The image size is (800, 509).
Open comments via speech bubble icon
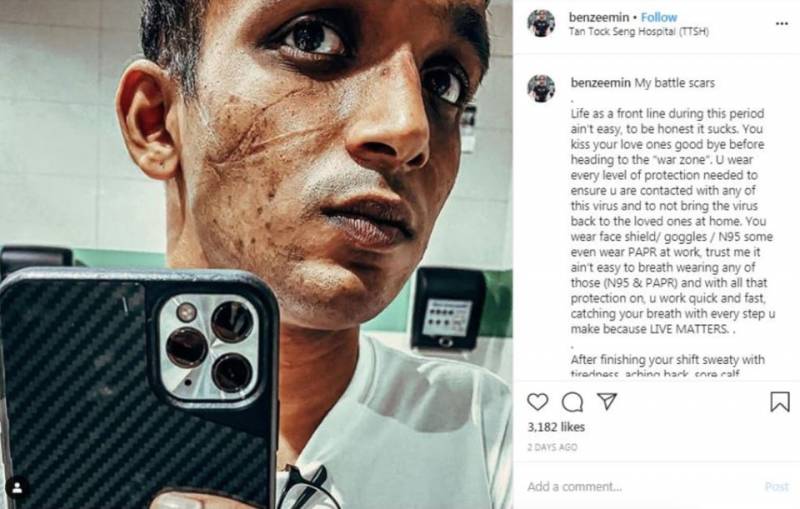click(x=572, y=402)
